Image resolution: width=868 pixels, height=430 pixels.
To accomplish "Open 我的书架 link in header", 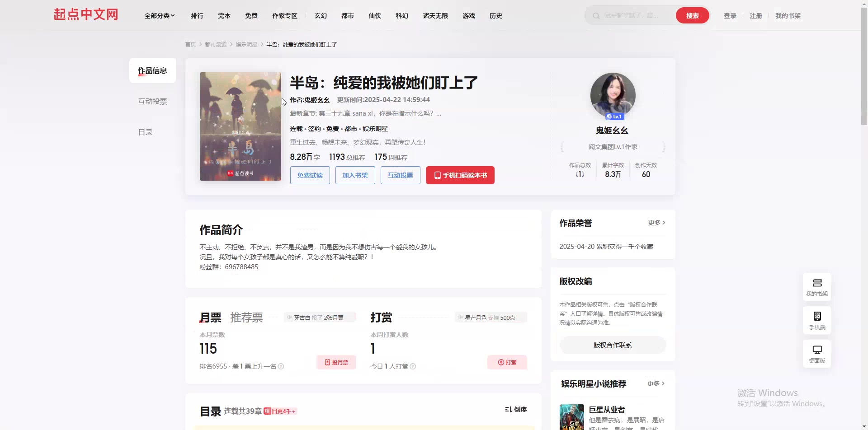I will coord(788,16).
